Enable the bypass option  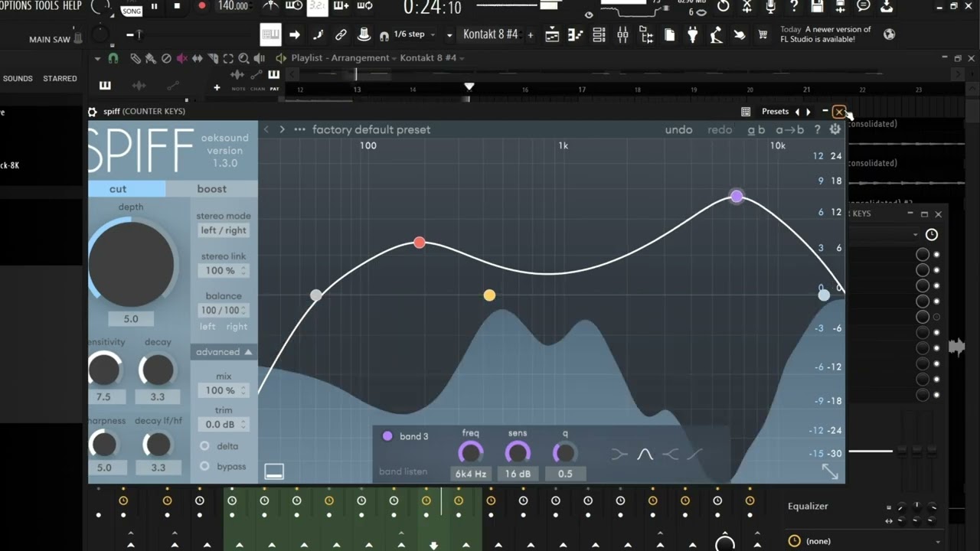pyautogui.click(x=204, y=466)
